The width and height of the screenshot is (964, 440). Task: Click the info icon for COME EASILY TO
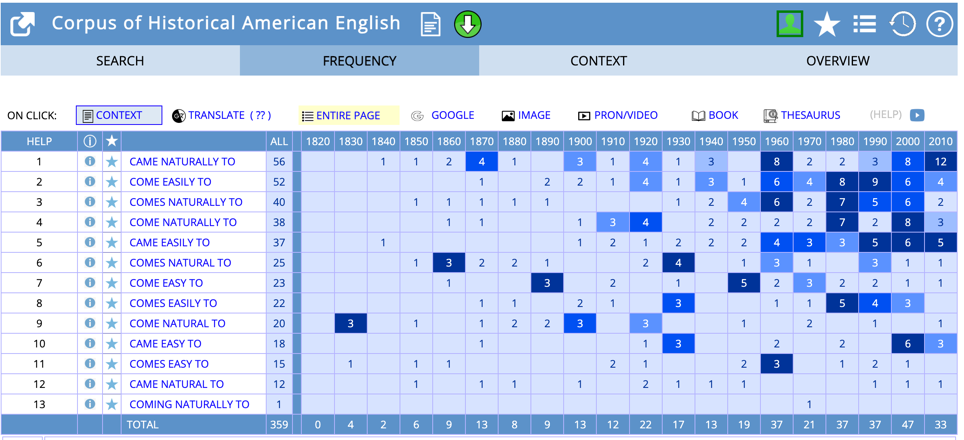click(x=90, y=182)
